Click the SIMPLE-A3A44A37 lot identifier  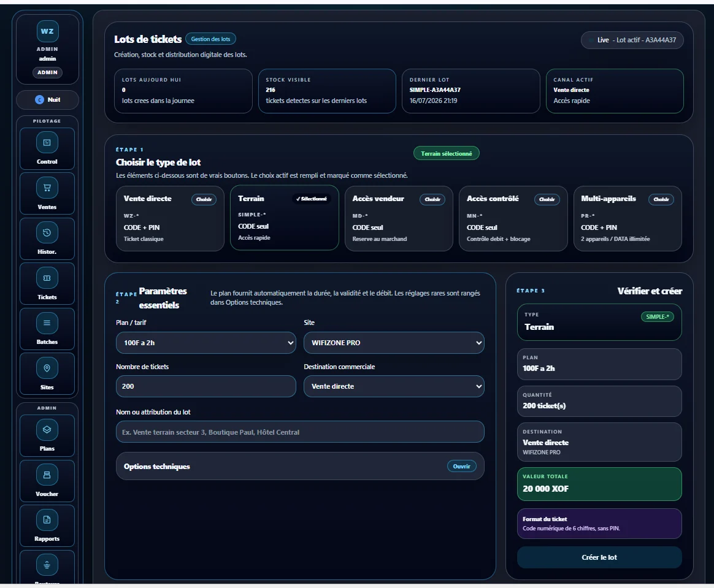pos(435,90)
